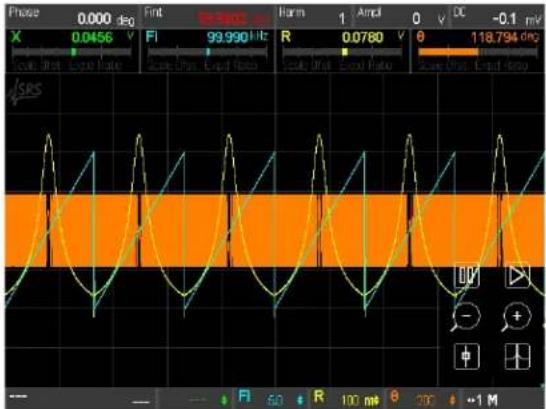Image resolution: width=546 pixels, height=409 pixels.
Task: Tap the Fi scale value in bottom bar
Action: 274,400
